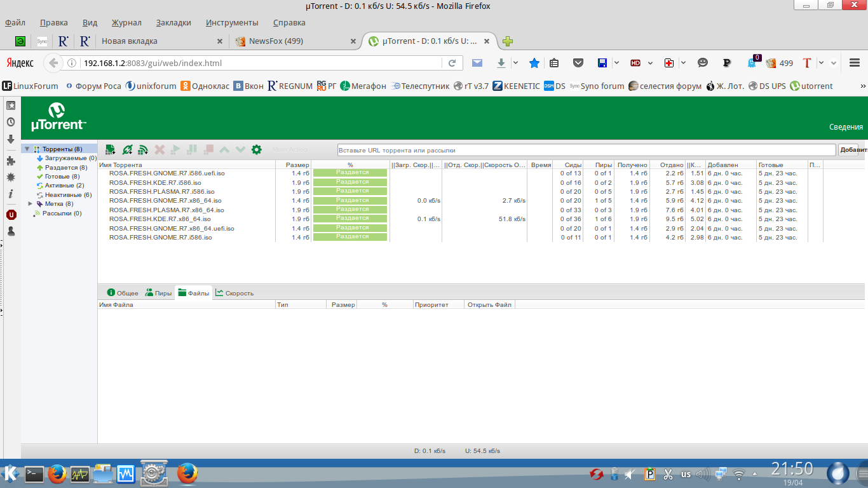Viewport: 868px width, 488px height.
Task: Open dropdown arrow beside the T icon
Action: click(821, 63)
